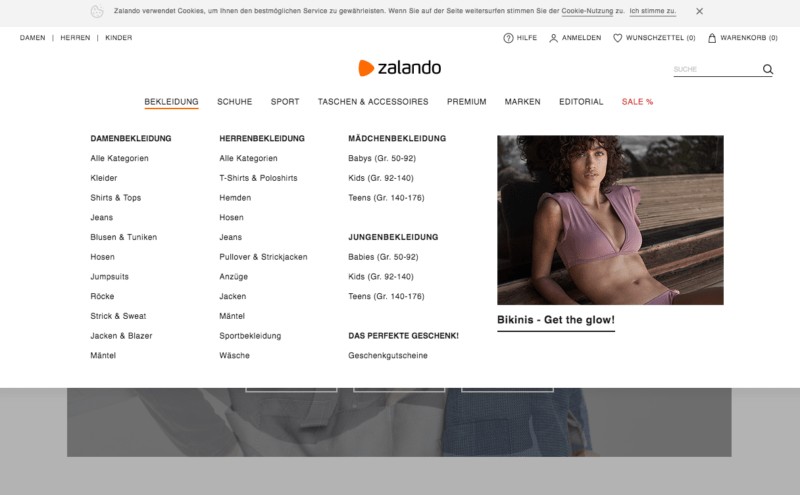Open Taschen & Accessoires menu
Screen dimensions: 800x495
tap(373, 102)
